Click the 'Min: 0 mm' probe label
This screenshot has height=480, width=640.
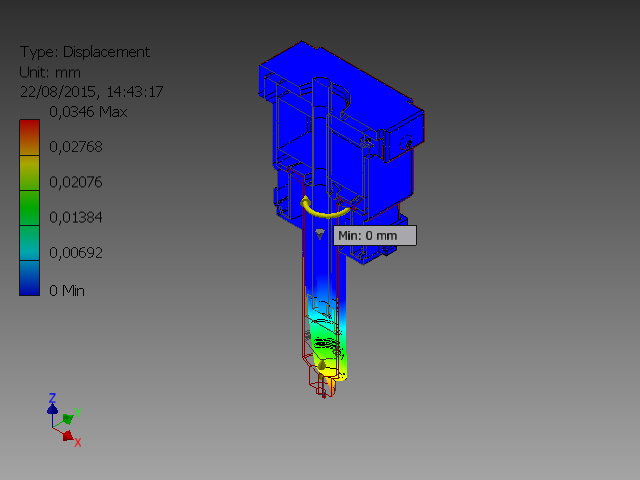(375, 236)
